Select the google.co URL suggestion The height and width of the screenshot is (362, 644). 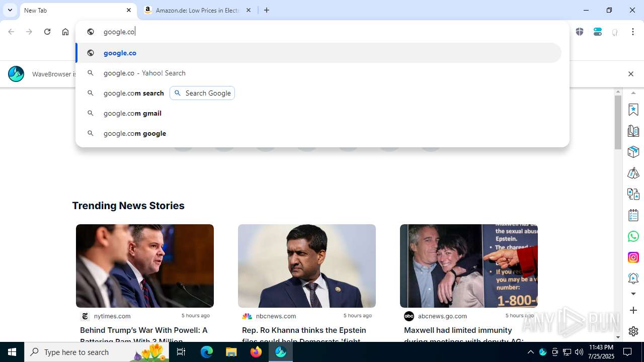(318, 53)
